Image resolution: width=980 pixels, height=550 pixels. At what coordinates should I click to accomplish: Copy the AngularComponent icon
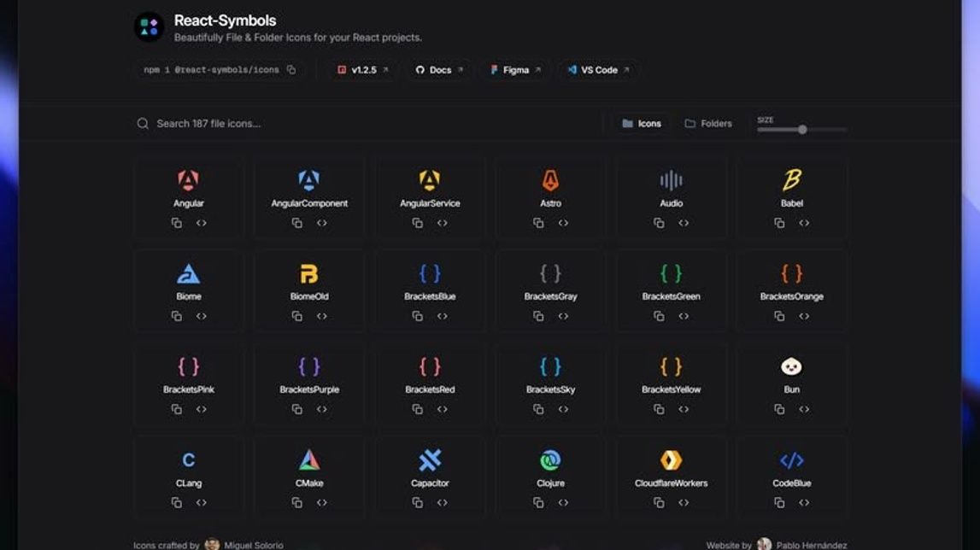point(296,223)
